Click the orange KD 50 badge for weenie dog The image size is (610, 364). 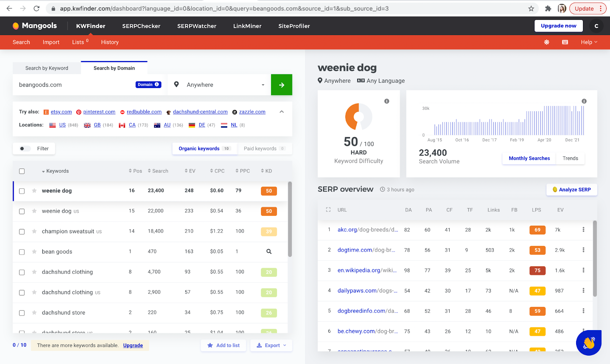269,191
